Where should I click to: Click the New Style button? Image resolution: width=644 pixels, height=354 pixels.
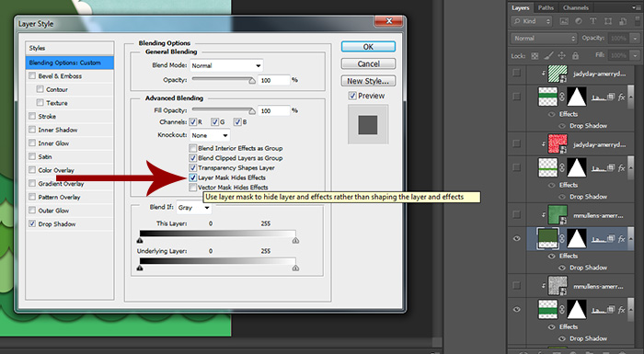pyautogui.click(x=368, y=81)
